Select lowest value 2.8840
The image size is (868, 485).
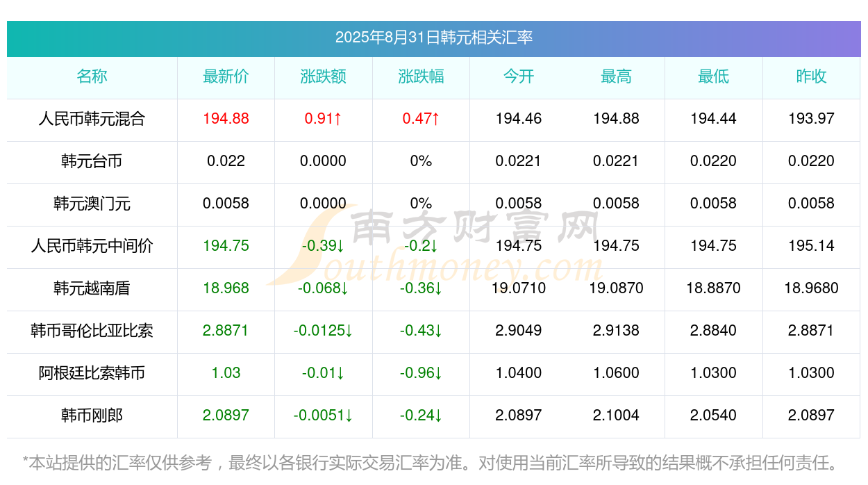[713, 331]
